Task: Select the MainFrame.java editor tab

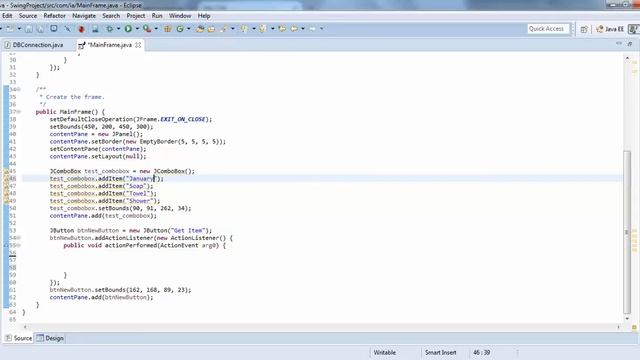Action: [x=109, y=45]
